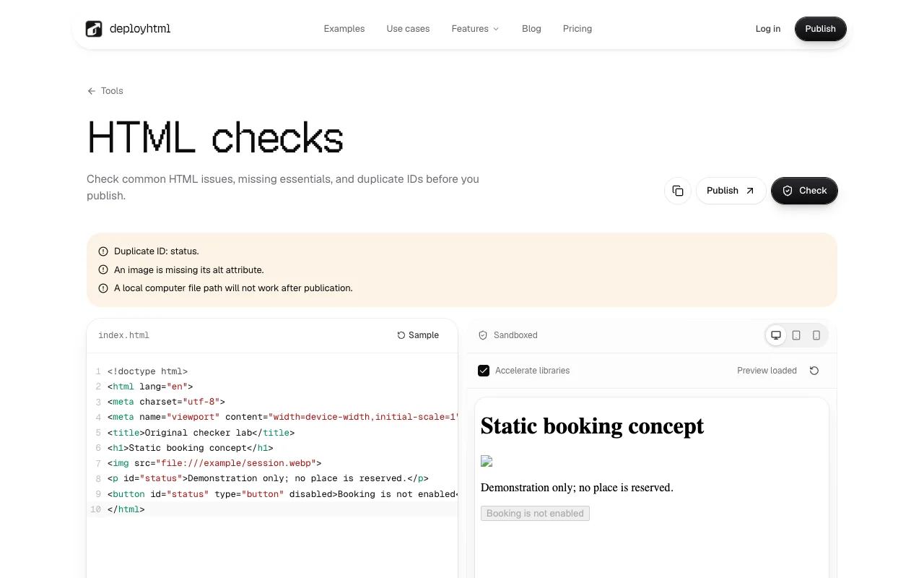Click the img src code line 7
The width and height of the screenshot is (924, 578).
tap(214, 463)
